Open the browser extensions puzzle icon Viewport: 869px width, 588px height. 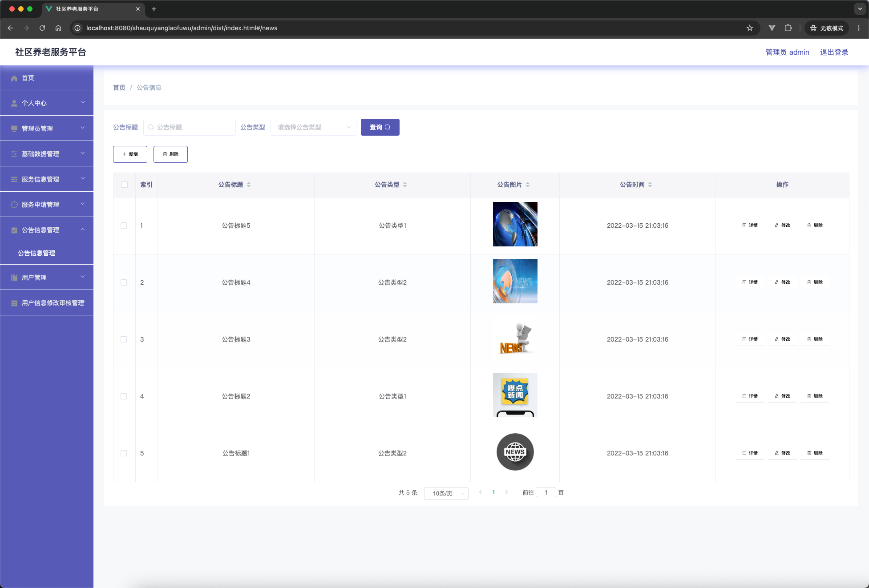tap(788, 28)
